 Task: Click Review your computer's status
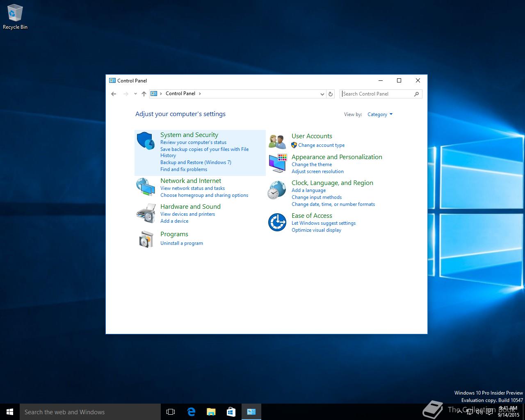193,142
